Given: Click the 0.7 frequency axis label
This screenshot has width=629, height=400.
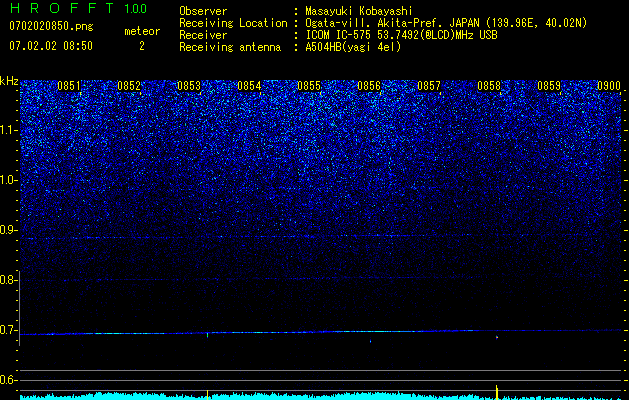Looking at the screenshot, I should tap(7, 330).
